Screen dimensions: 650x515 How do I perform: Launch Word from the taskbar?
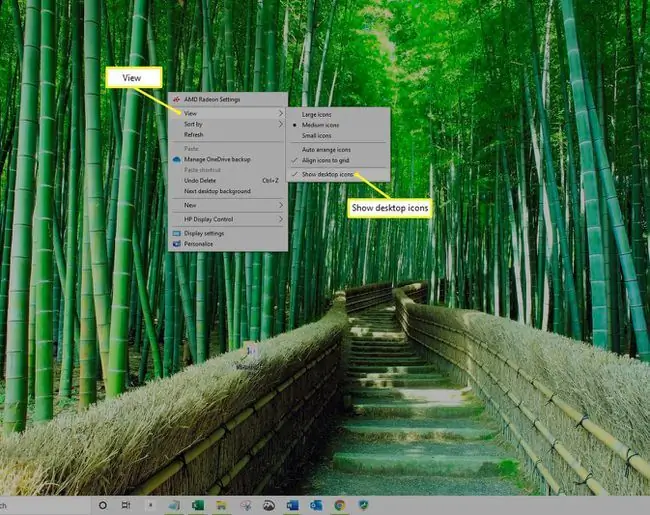[292, 505]
